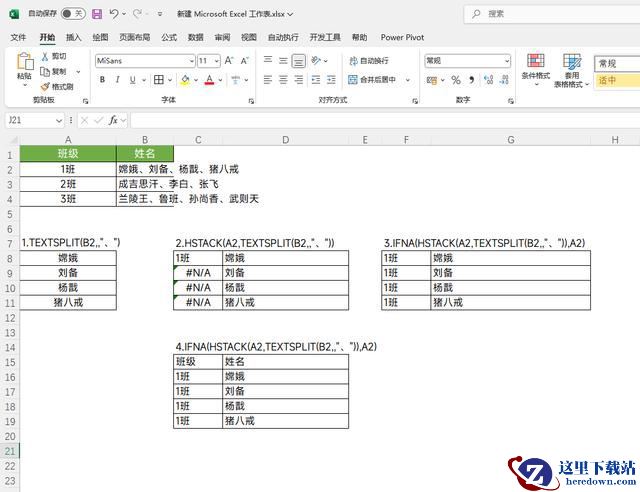Apply the borders grid icon
Screen dimensions: 640x492
coord(159,80)
